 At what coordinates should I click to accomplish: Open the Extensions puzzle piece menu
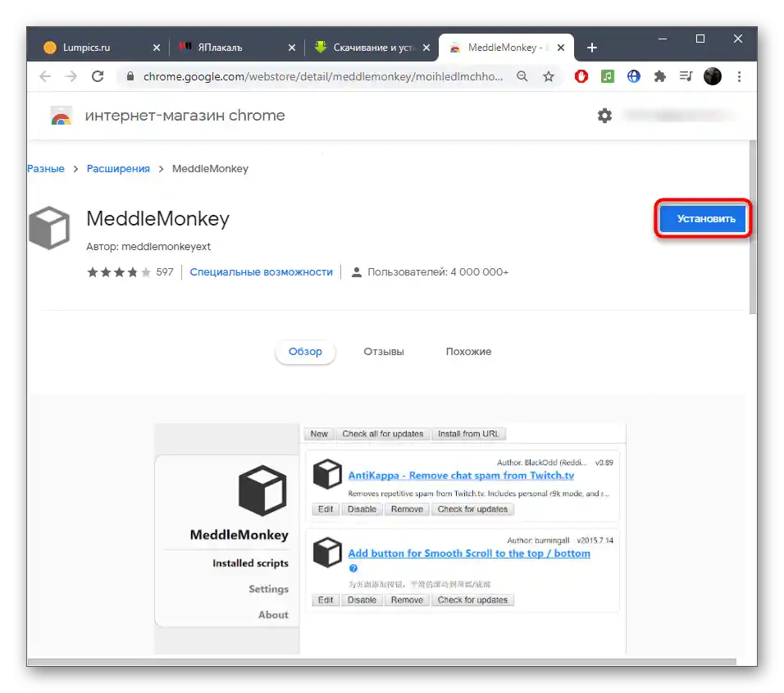[660, 76]
